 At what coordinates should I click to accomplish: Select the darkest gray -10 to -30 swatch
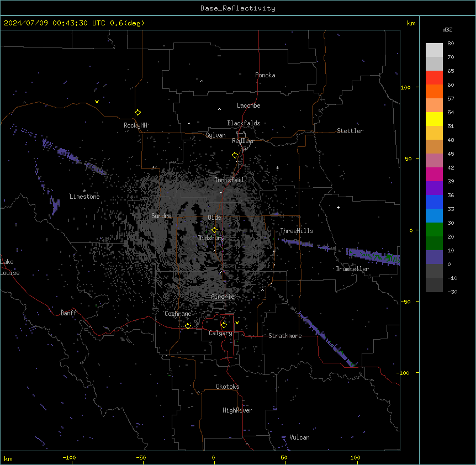tap(434, 285)
